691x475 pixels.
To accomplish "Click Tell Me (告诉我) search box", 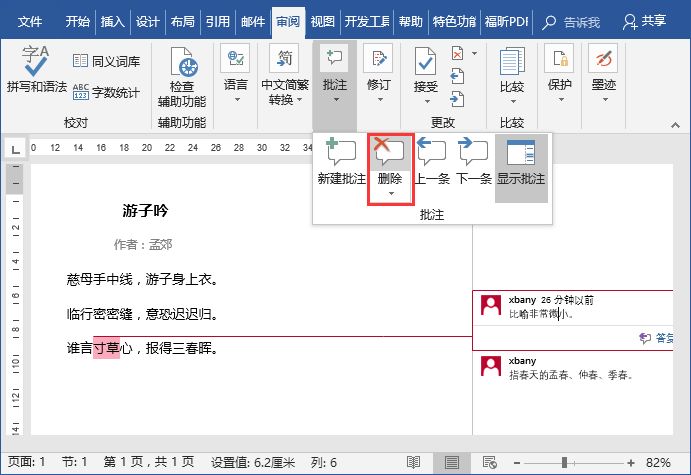I will coord(571,22).
